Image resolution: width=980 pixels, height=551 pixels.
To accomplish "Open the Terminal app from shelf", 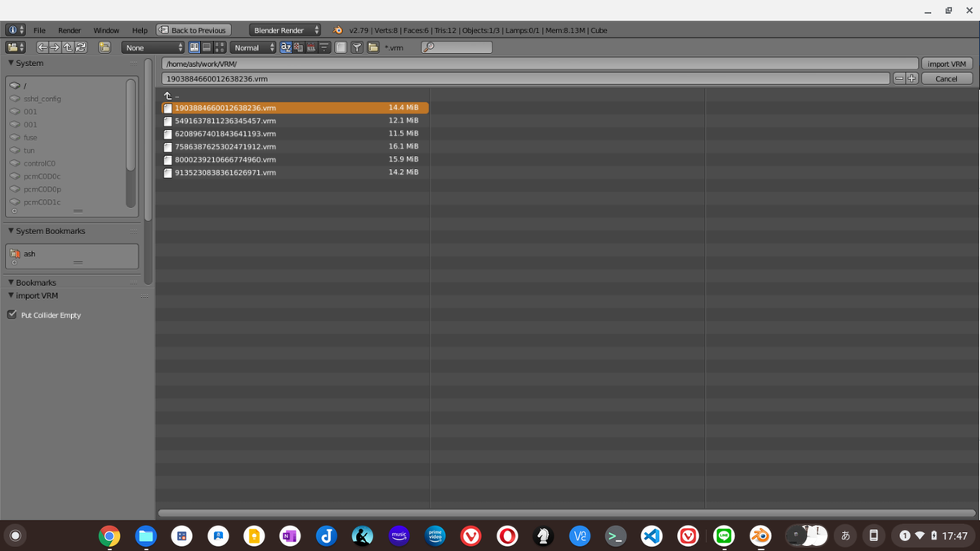I will (615, 535).
